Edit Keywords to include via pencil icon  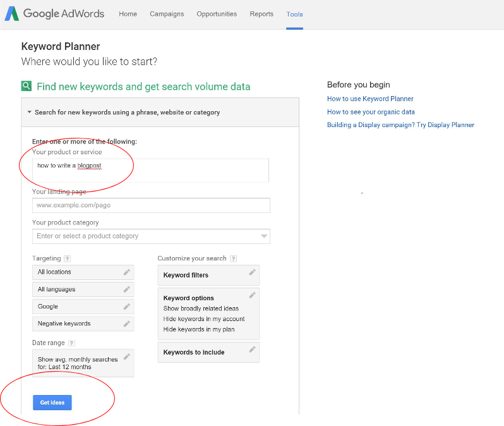253,349
